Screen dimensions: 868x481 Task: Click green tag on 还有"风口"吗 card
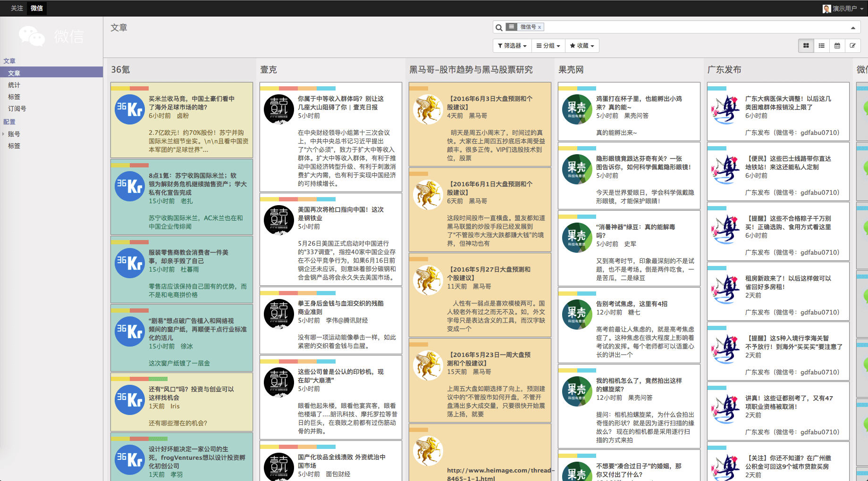[x=158, y=379]
